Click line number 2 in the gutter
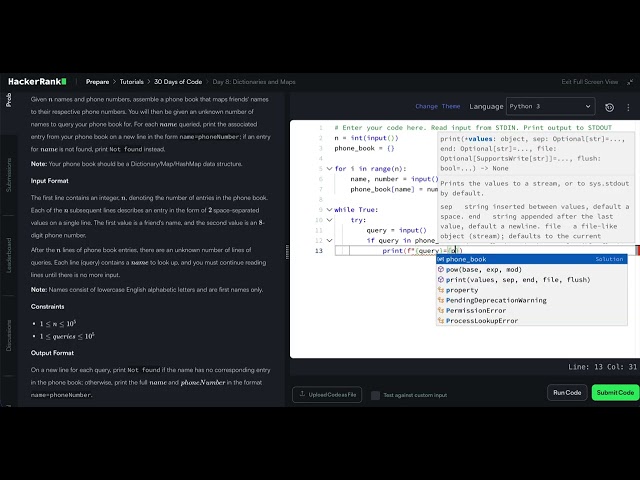The width and height of the screenshot is (640, 480). [x=321, y=138]
